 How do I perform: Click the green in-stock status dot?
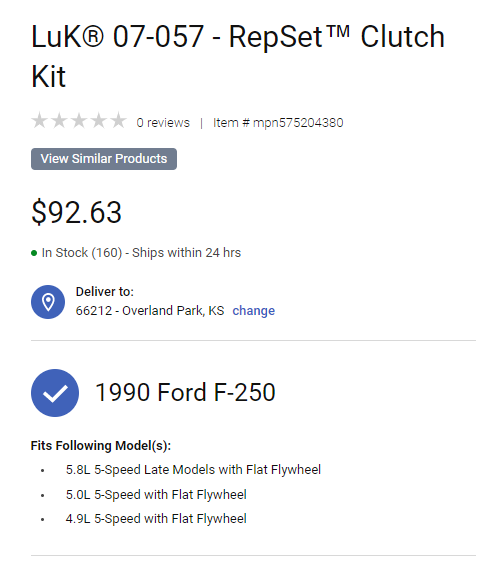coord(34,253)
